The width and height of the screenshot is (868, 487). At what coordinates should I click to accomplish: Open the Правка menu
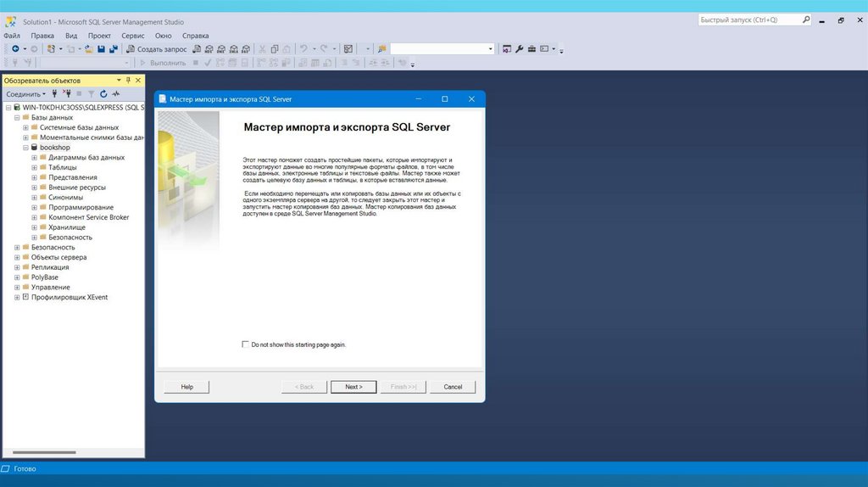[x=42, y=36]
